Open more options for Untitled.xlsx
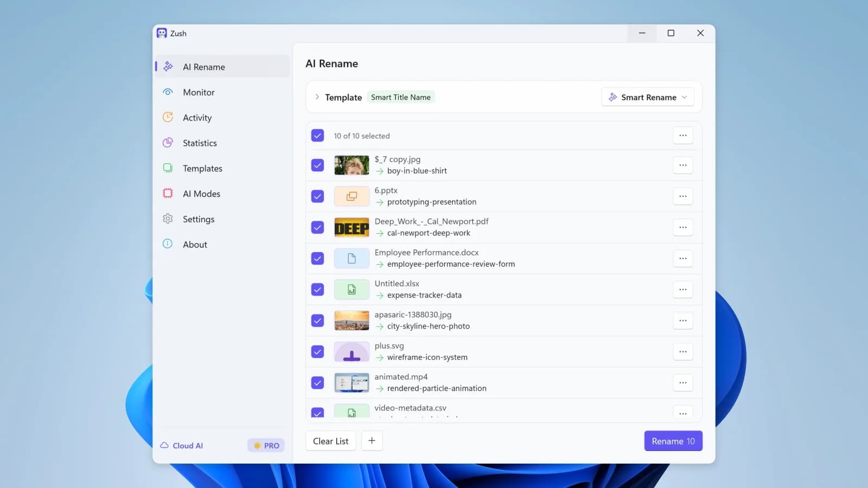Viewport: 868px width, 488px height. click(x=683, y=290)
